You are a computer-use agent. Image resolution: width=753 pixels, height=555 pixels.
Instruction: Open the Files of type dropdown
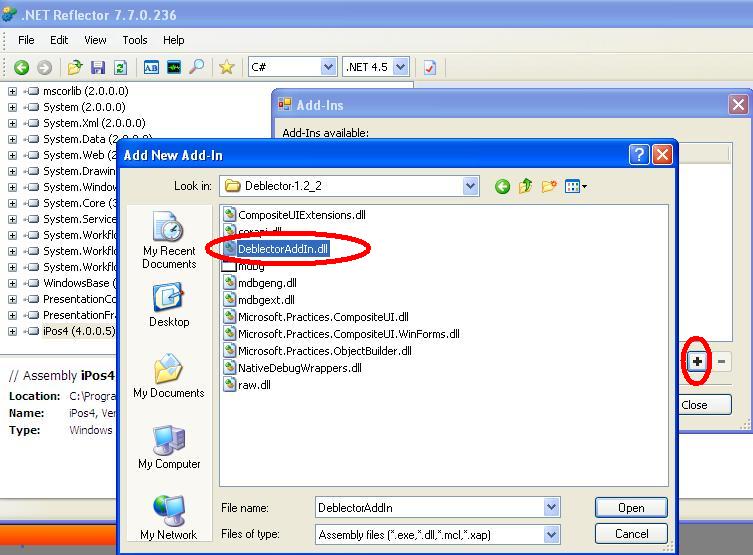tap(551, 534)
